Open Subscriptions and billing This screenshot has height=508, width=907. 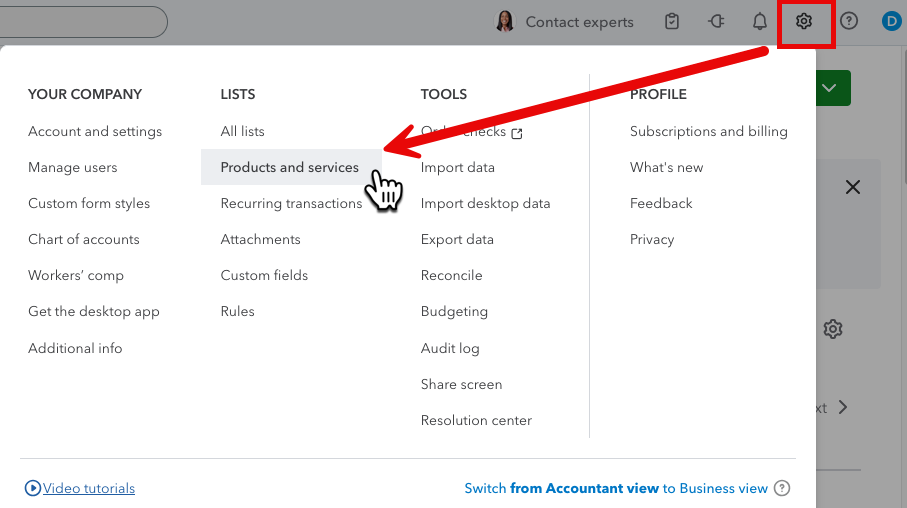pyautogui.click(x=709, y=132)
